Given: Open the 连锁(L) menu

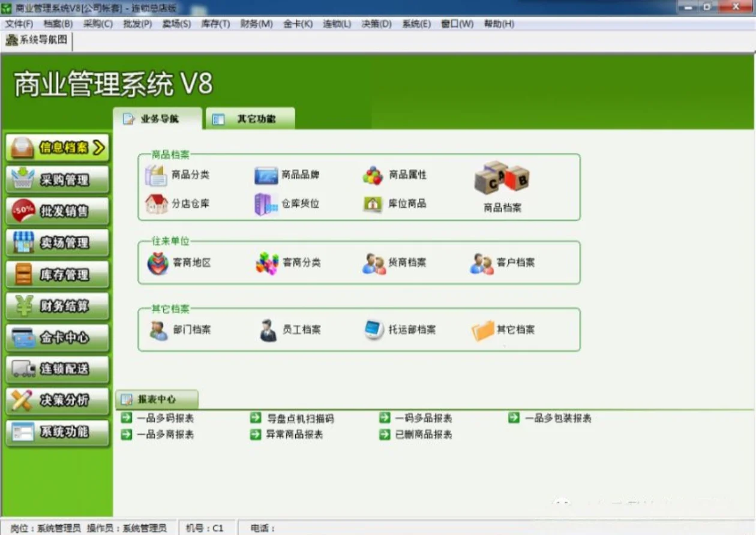Looking at the screenshot, I should pyautogui.click(x=337, y=24).
